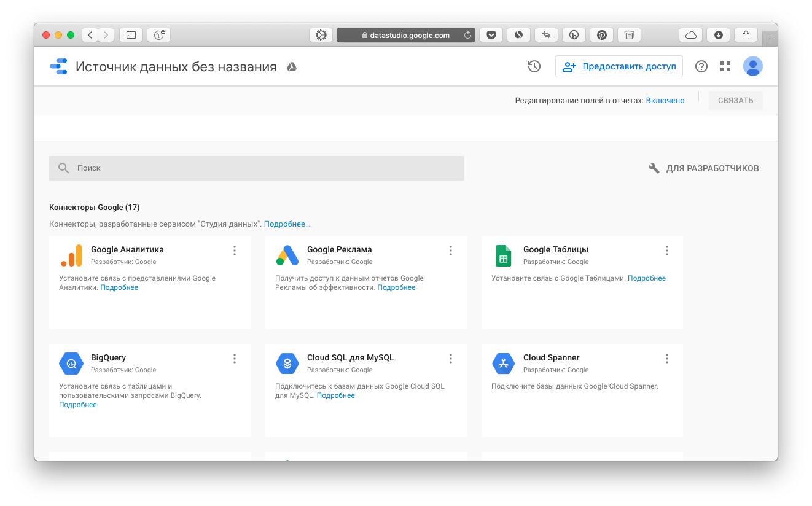
Task: Select the Cloud SQL для MySQL title
Action: pyautogui.click(x=351, y=357)
